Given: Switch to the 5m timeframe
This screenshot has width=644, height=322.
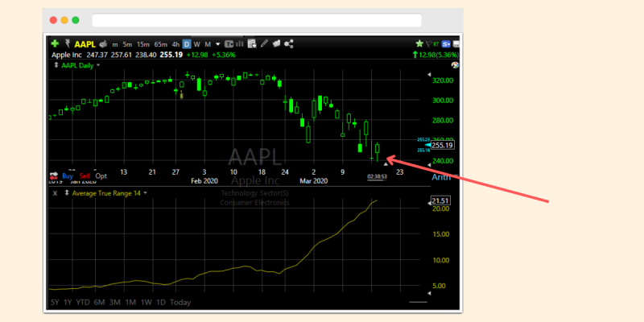Looking at the screenshot, I should point(127,44).
